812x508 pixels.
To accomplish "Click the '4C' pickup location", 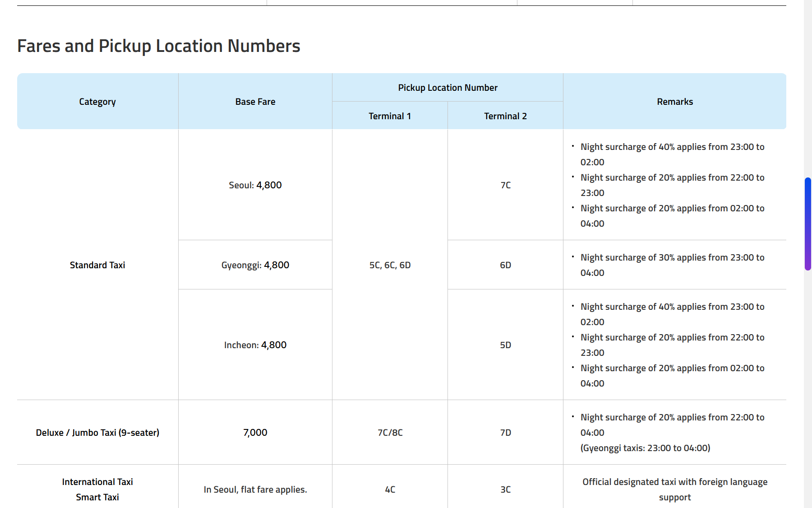I will tap(390, 489).
